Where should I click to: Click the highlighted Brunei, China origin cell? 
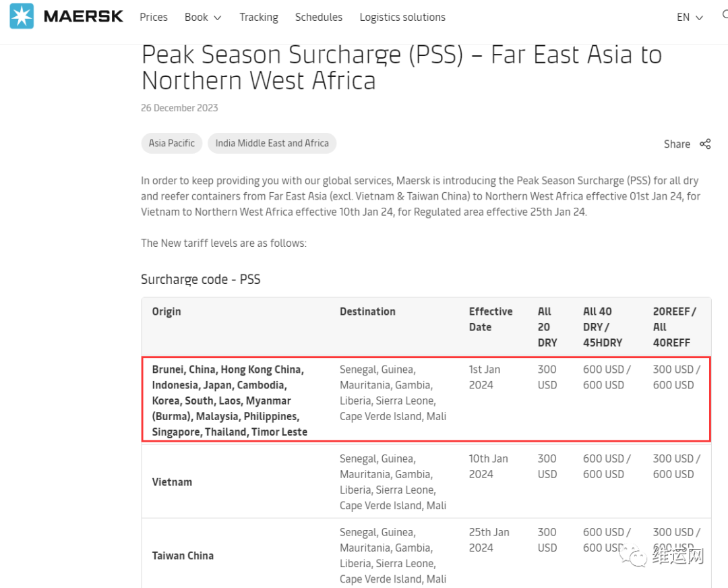pos(229,401)
